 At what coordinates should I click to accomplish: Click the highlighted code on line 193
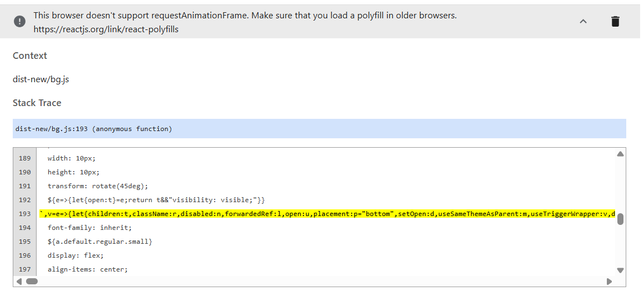click(327, 214)
